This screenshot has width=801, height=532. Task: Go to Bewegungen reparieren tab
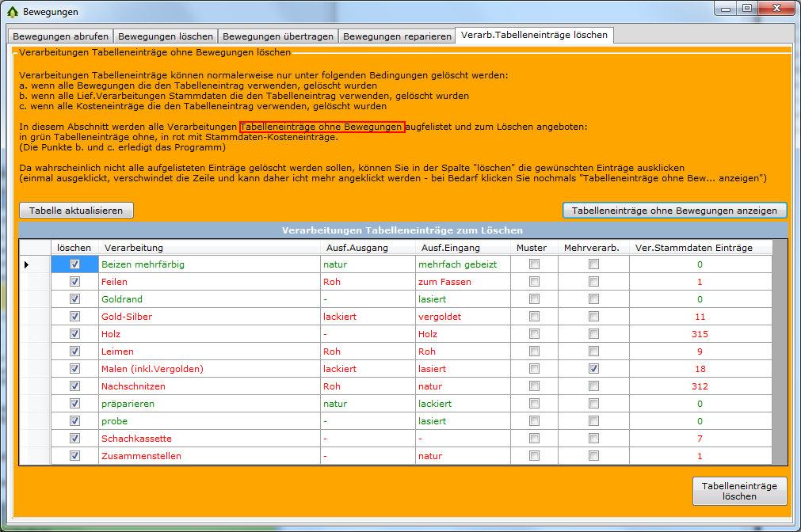(x=397, y=36)
